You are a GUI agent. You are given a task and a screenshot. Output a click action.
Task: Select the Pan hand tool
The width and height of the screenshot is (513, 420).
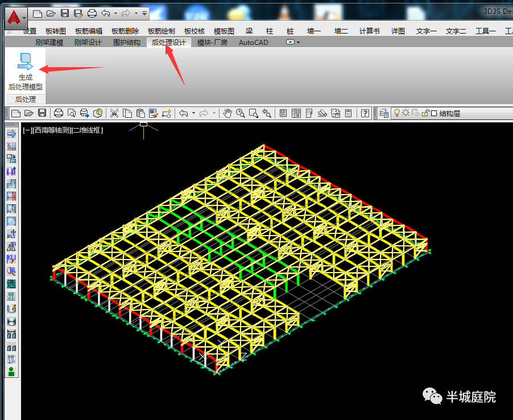coord(227,113)
